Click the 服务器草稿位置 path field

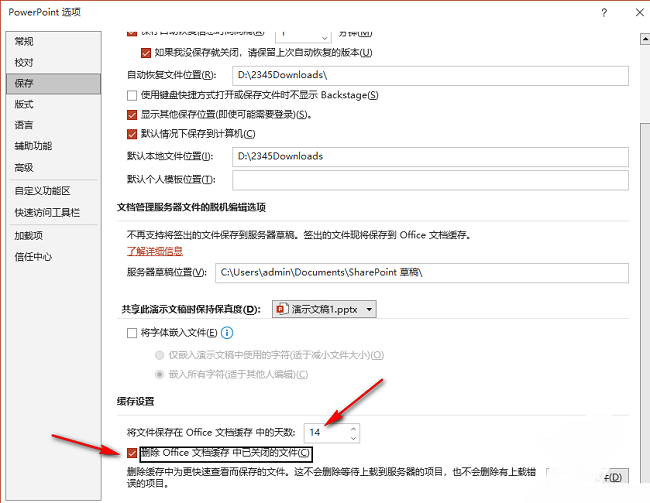click(419, 273)
